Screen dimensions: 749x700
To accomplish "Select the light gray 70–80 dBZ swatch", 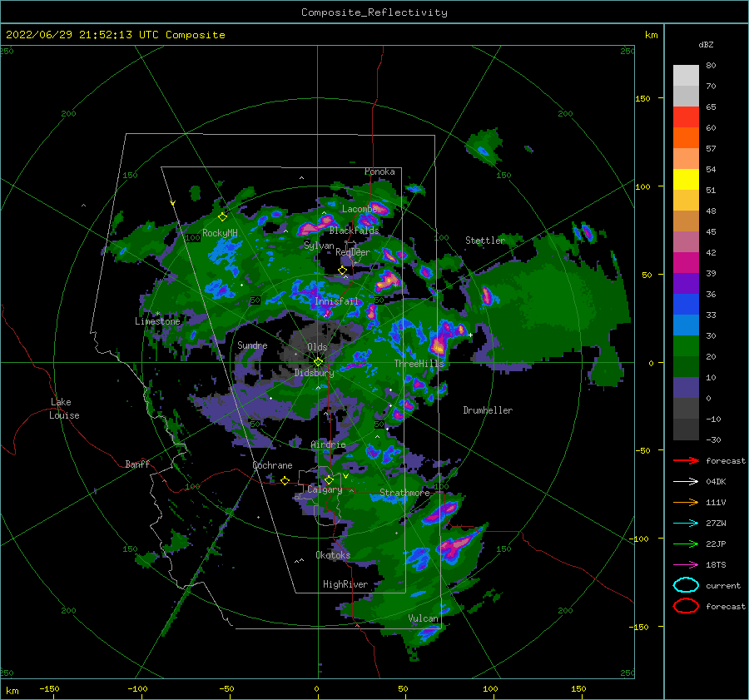I will [x=686, y=75].
